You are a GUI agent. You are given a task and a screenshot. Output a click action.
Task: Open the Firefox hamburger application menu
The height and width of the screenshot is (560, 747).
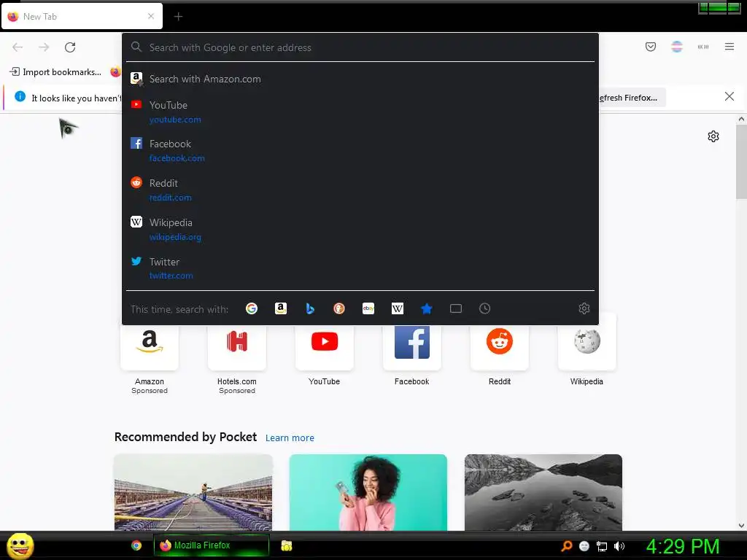(x=729, y=47)
